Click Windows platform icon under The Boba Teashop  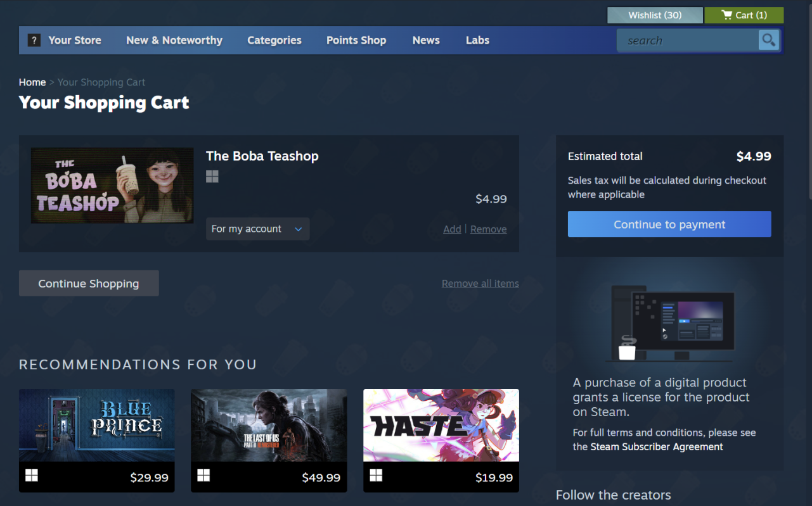[x=212, y=177]
